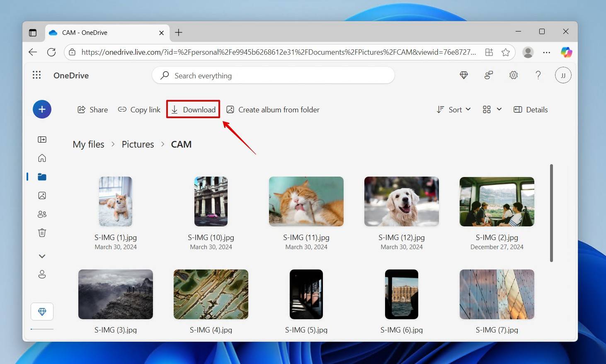606x364 pixels.
Task: Open the Recycle bin from the sidebar
Action: point(41,233)
